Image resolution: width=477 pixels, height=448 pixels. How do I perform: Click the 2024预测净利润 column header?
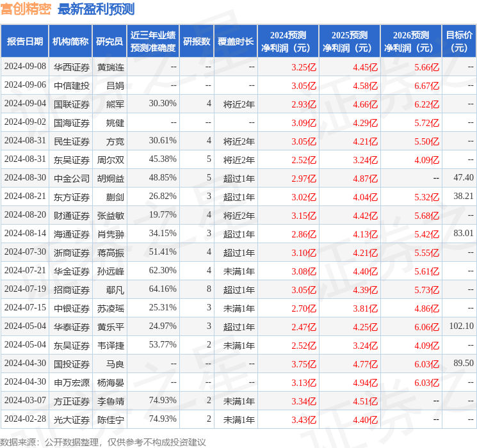[288, 42]
